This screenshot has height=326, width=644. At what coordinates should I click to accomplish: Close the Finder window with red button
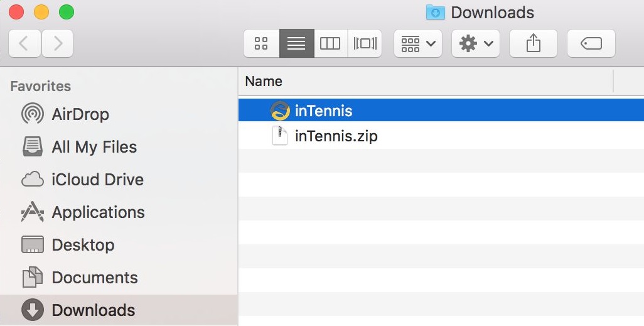click(x=16, y=12)
